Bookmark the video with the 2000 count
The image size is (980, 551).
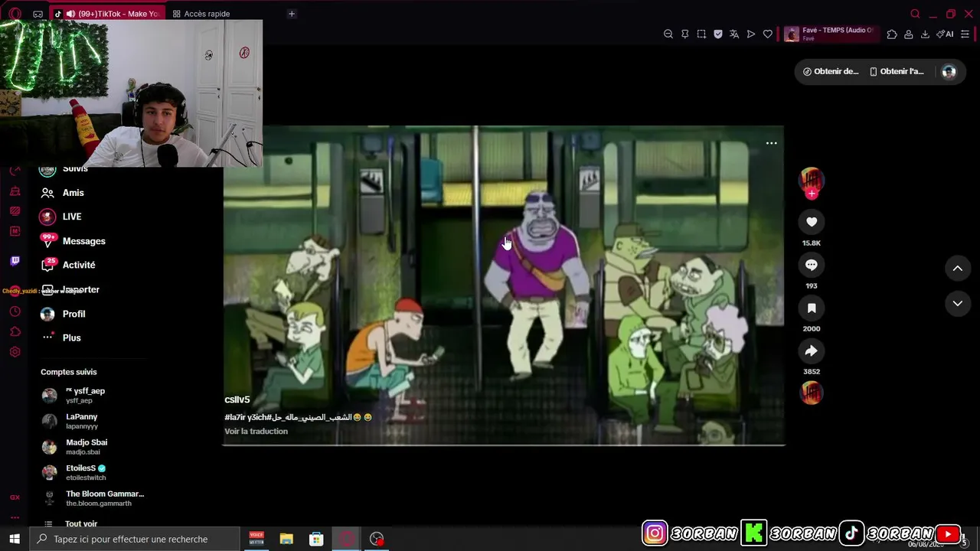pos(812,308)
